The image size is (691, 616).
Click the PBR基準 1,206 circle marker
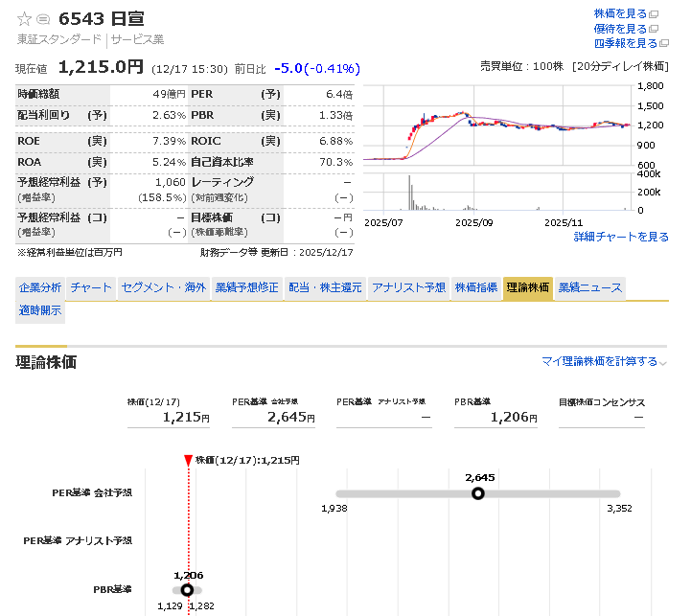pos(187,590)
